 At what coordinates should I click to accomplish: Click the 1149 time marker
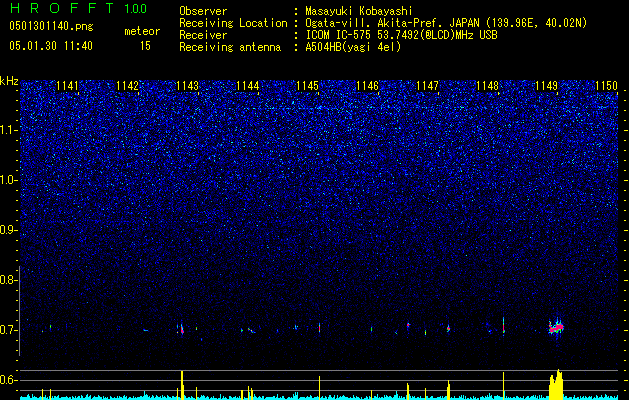click(x=547, y=85)
